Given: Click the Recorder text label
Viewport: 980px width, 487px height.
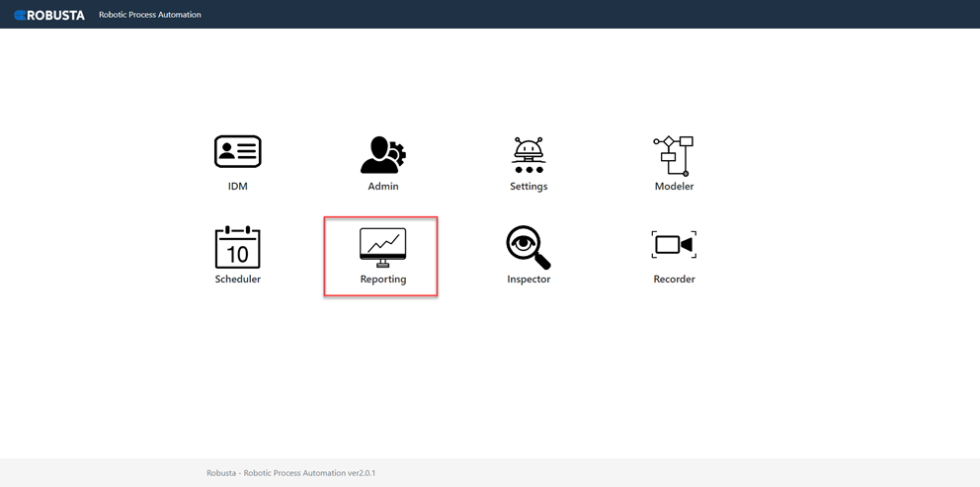Looking at the screenshot, I should 675,279.
